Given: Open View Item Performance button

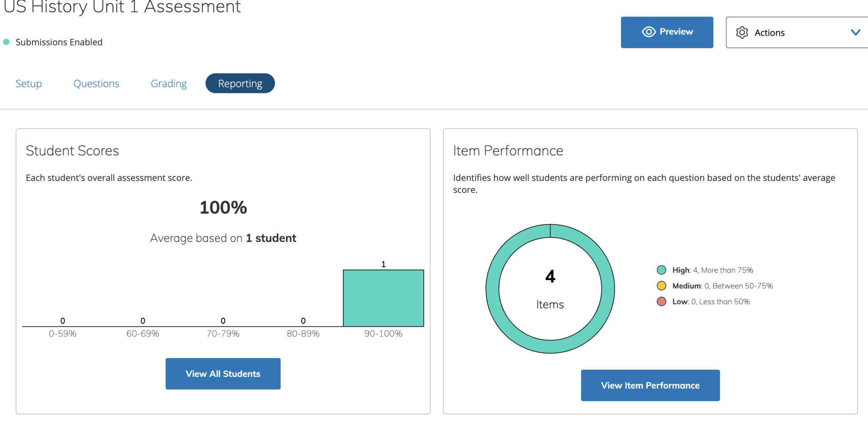Looking at the screenshot, I should tap(650, 385).
